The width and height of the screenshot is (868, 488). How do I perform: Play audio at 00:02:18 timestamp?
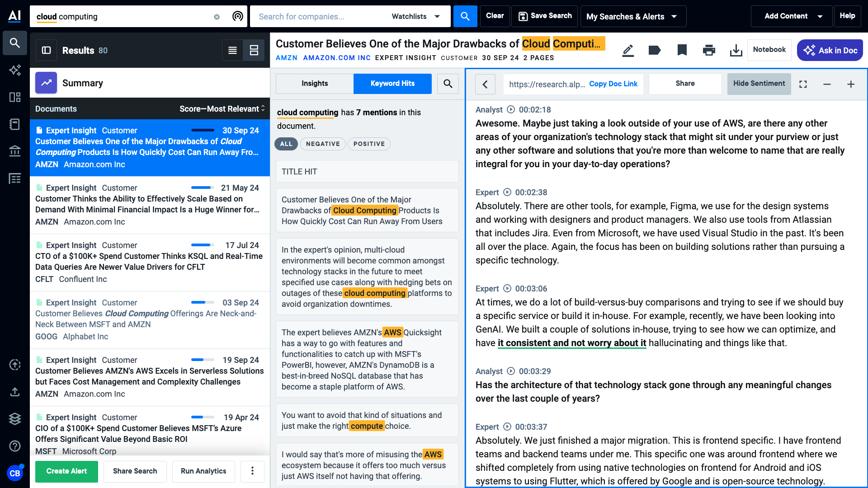tap(511, 109)
